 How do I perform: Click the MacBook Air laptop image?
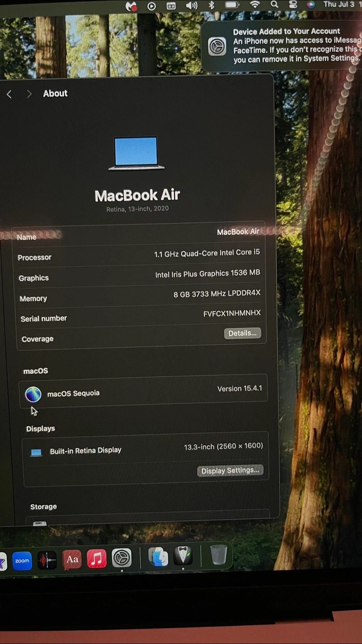tap(136, 153)
